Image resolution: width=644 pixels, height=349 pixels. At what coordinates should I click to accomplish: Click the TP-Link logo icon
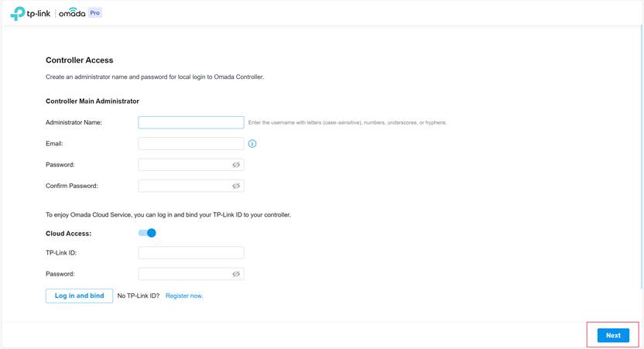pos(17,13)
